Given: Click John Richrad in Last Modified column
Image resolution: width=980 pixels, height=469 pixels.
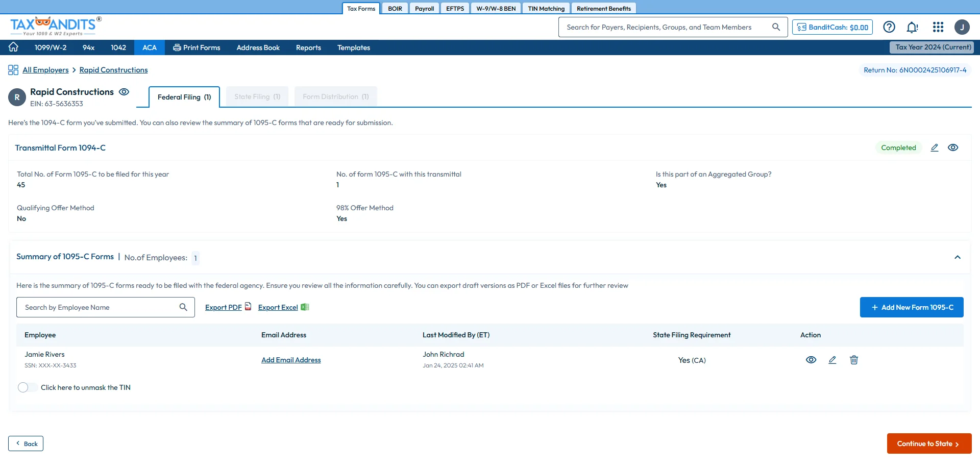Looking at the screenshot, I should 443,354.
